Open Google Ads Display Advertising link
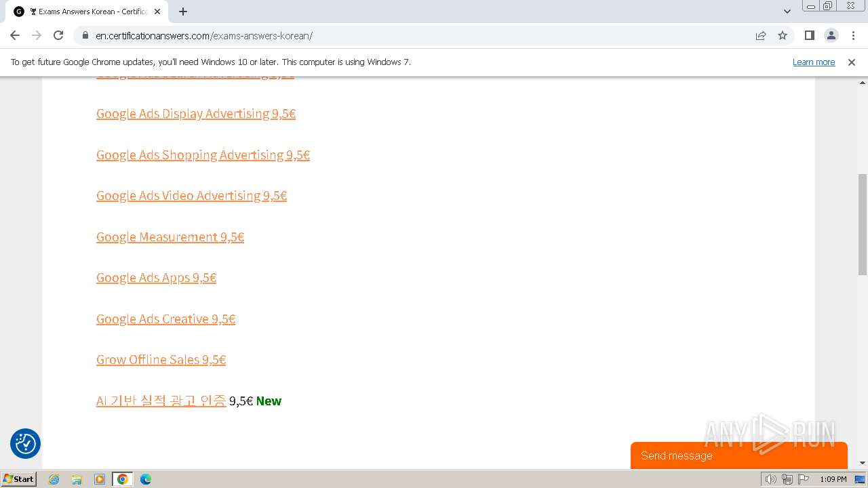 coord(196,114)
